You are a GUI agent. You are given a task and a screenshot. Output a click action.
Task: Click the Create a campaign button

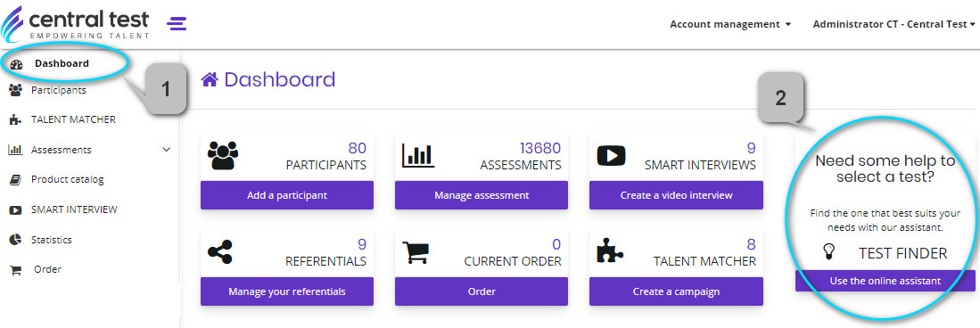[x=676, y=291]
